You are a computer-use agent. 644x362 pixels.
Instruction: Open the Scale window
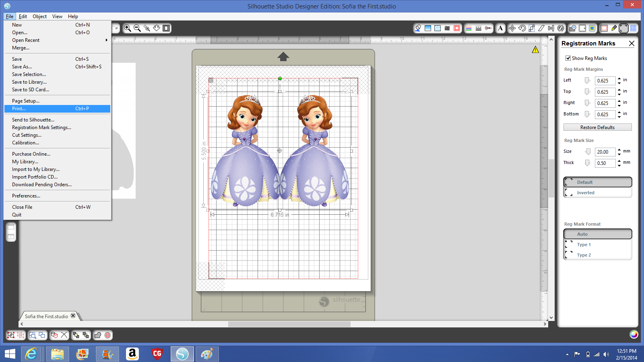click(532, 28)
